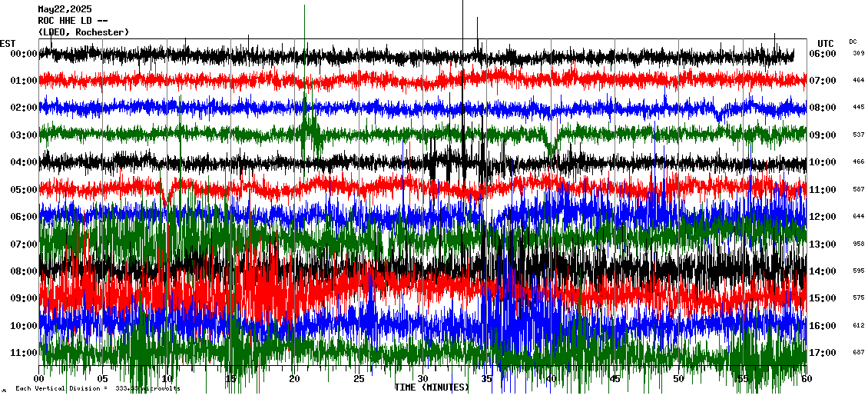Click the 20 minute axis tick label

295,379
